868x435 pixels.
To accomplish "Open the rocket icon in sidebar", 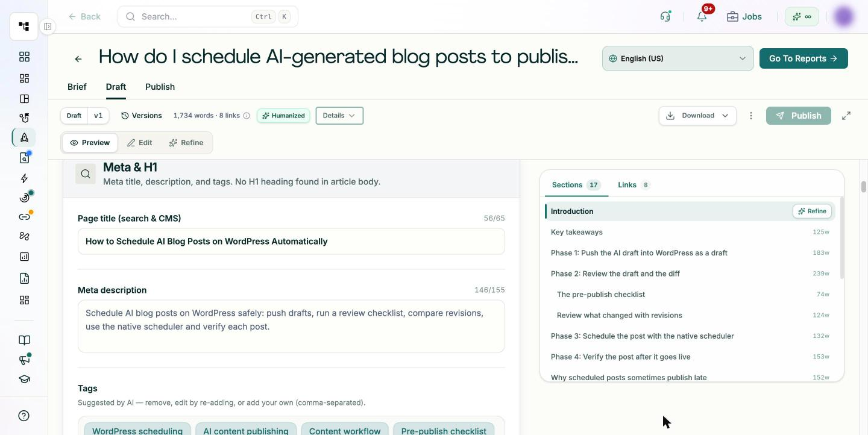I will tap(24, 137).
